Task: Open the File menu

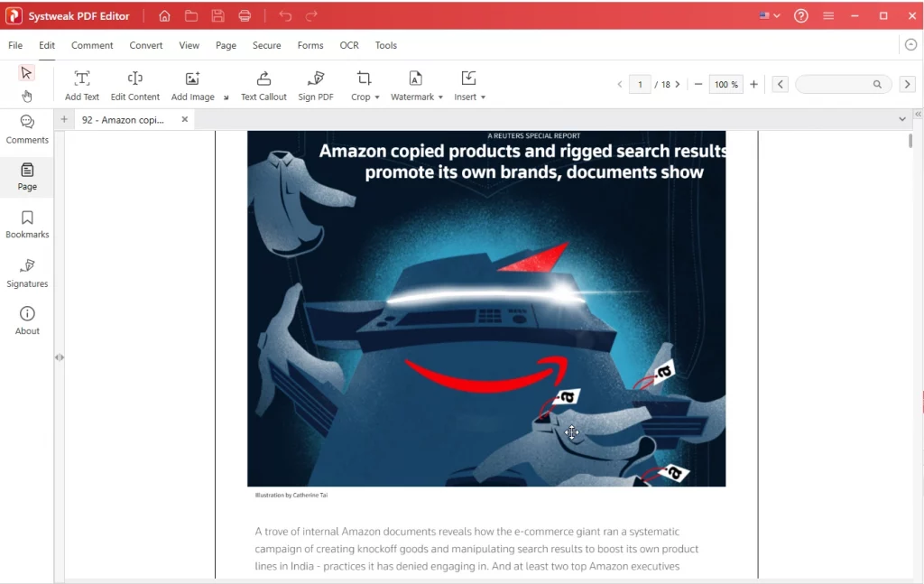Action: point(15,45)
